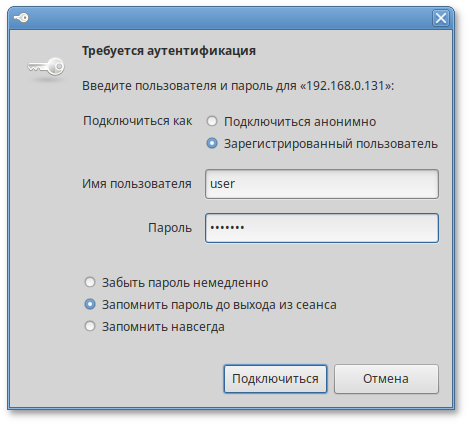
Task: Click the prompt text mentioning «192.168.0.131»
Action: pos(238,86)
